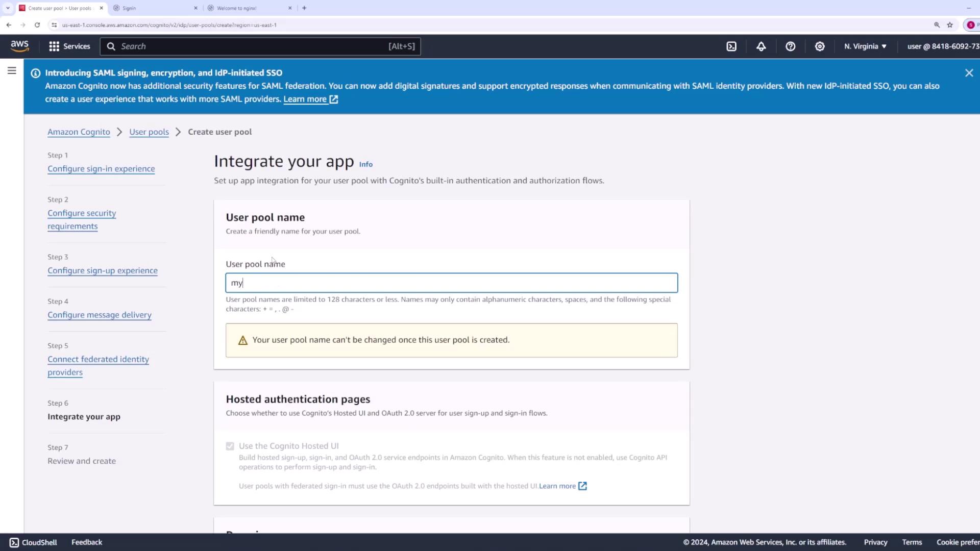Dismiss the SAML announcement banner

(969, 73)
